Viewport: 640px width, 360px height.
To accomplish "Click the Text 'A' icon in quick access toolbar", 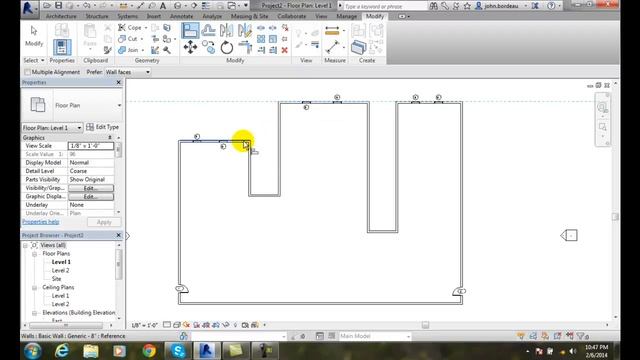I will pyautogui.click(x=162, y=6).
